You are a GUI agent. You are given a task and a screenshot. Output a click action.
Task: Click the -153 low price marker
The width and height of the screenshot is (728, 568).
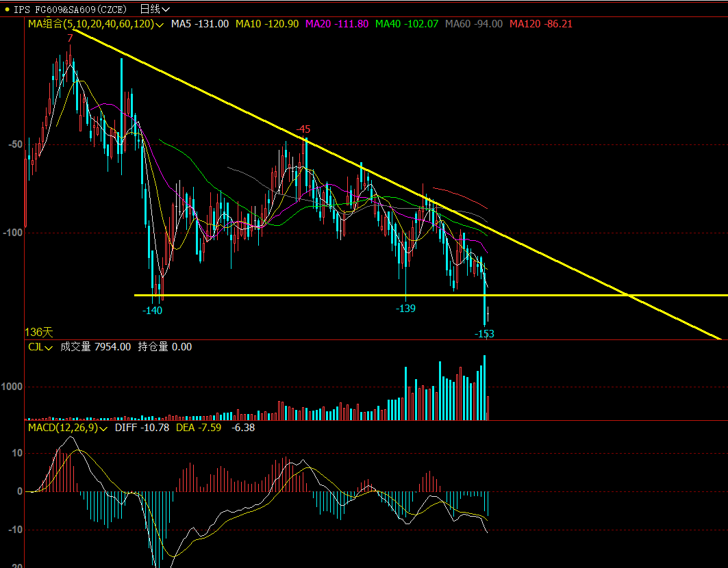click(484, 334)
